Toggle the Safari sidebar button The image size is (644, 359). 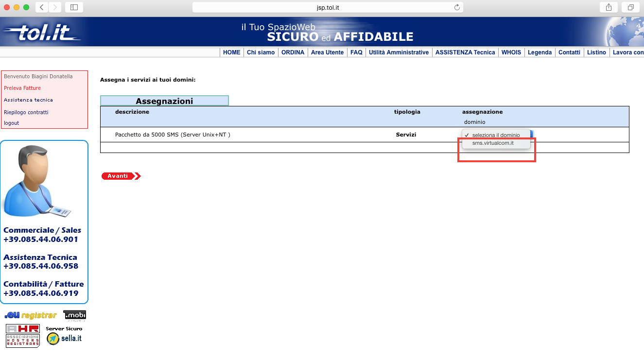[74, 7]
